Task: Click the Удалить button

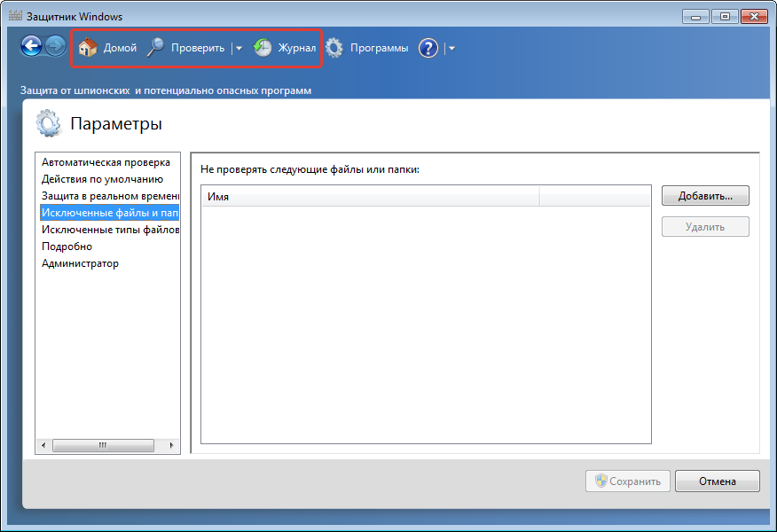Action: (x=705, y=227)
